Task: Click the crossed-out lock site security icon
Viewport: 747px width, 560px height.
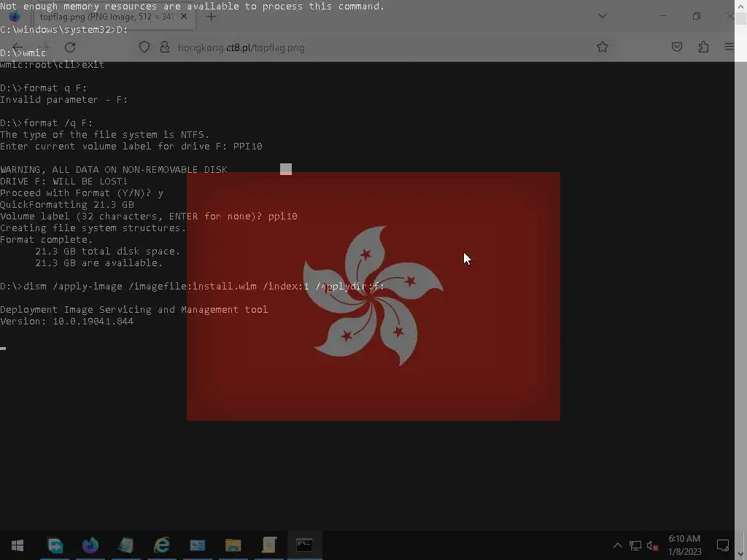Action: [x=165, y=47]
